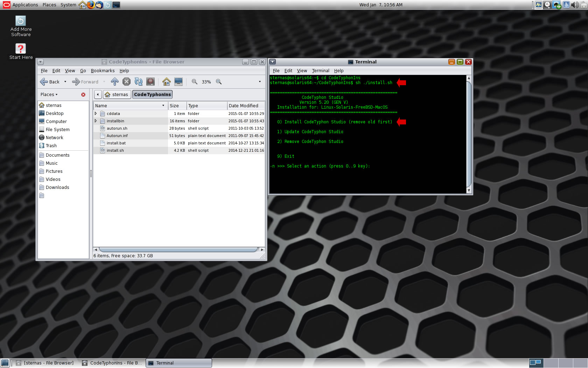Screen dimensions: 588x368
Task: Open System menu in top panel
Action: click(68, 5)
